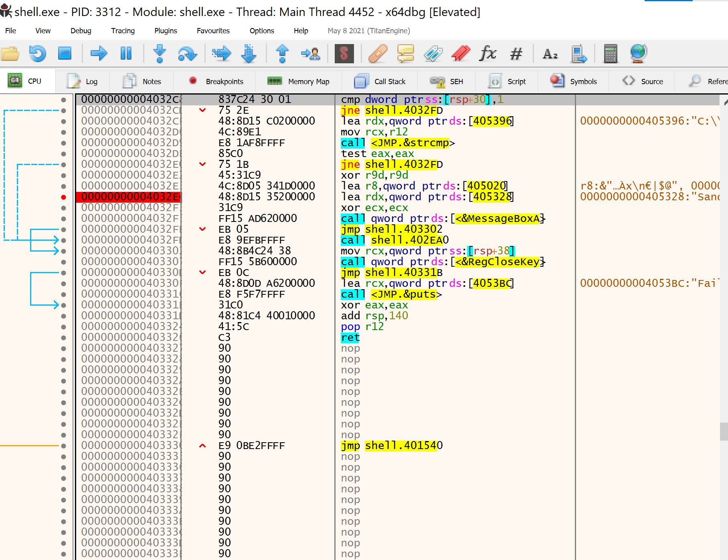Screen dimensions: 728x560
Task: Switch to the SEH tab
Action: [x=447, y=81]
